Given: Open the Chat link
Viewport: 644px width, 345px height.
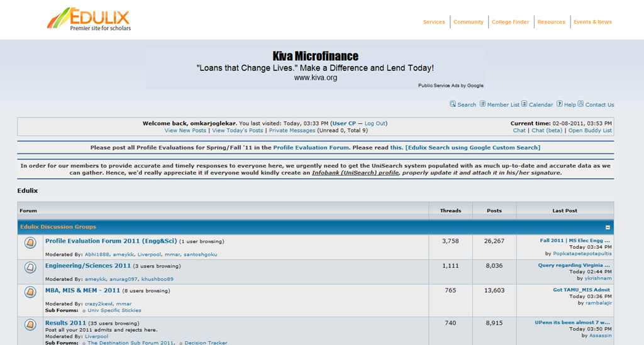Looking at the screenshot, I should [x=519, y=131].
